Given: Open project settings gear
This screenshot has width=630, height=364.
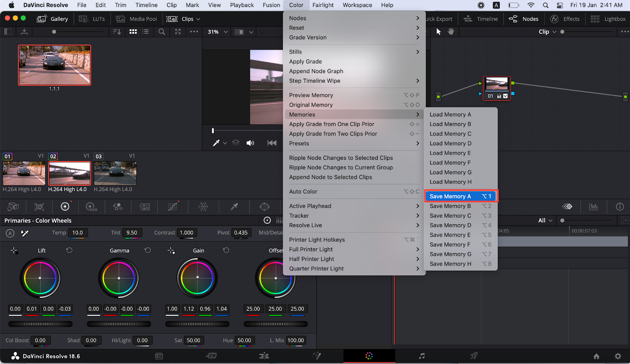Looking at the screenshot, I should (x=618, y=356).
